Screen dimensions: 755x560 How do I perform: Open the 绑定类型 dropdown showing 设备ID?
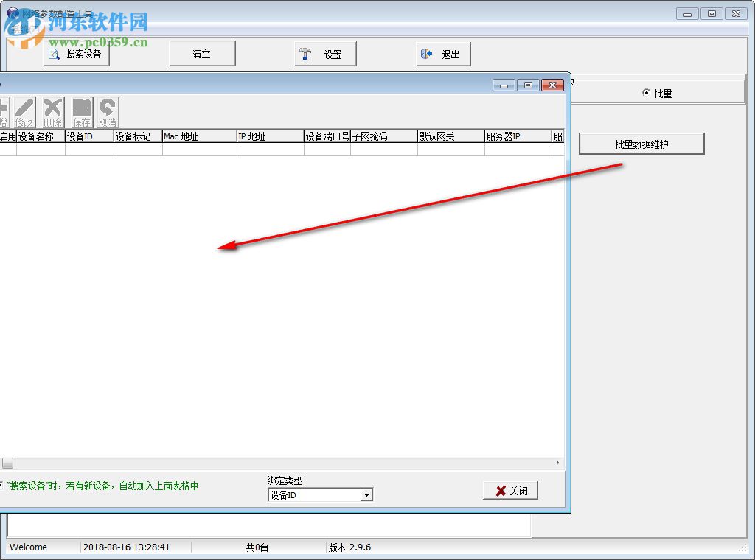click(x=366, y=494)
